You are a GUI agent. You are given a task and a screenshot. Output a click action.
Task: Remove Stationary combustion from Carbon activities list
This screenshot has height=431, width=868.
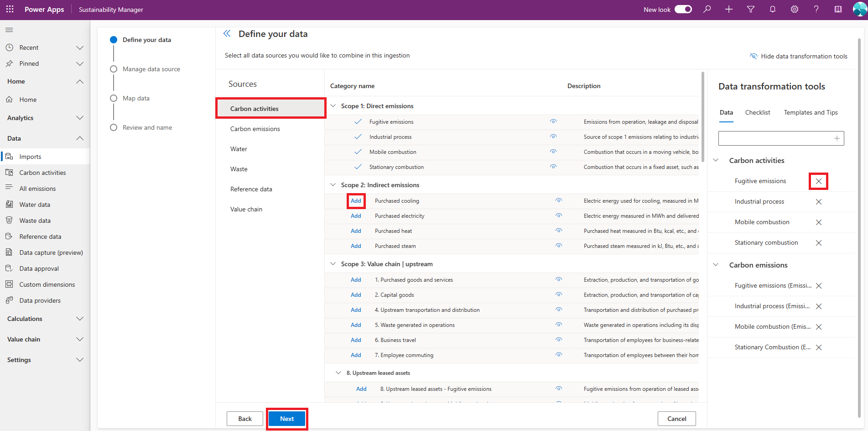(819, 243)
